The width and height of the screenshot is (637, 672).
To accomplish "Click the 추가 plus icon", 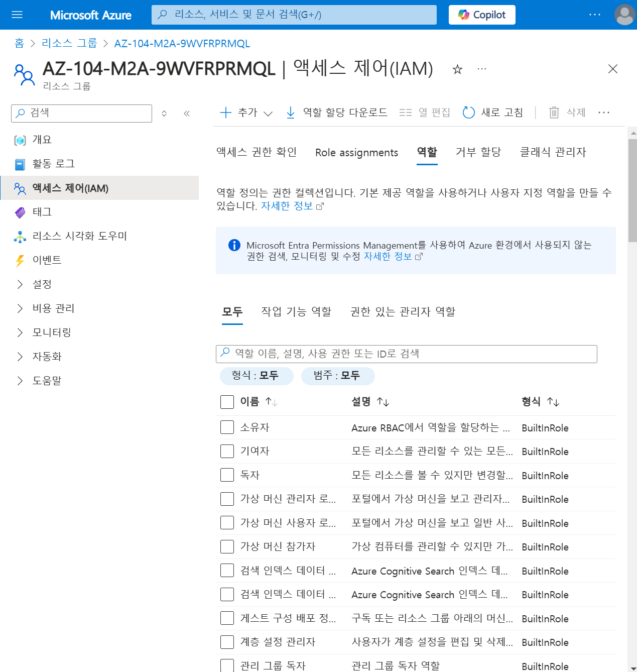I will click(226, 113).
